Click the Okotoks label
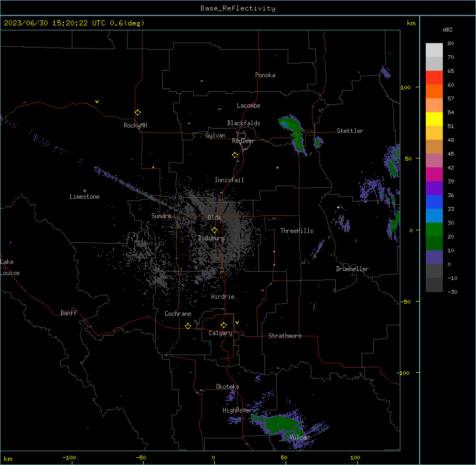The height and width of the screenshot is (465, 476). pos(228,387)
